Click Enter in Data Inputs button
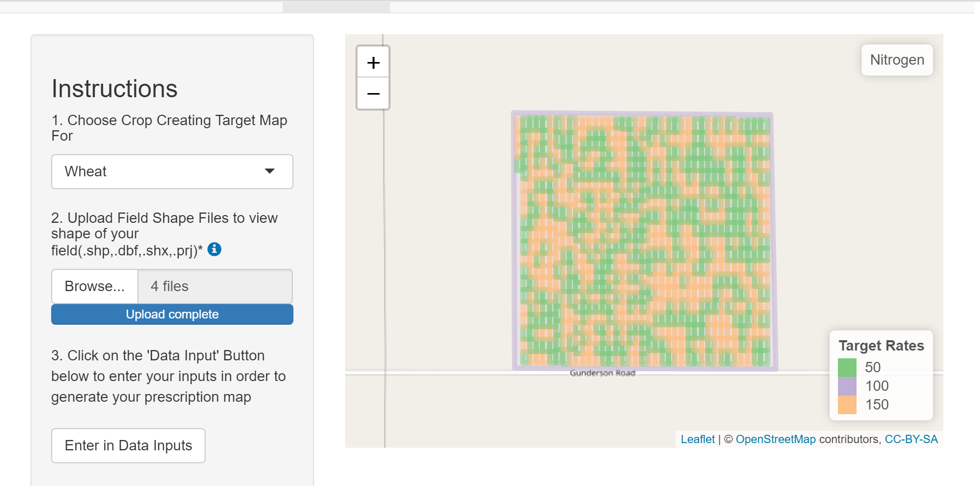This screenshot has width=980, height=486. tap(128, 446)
